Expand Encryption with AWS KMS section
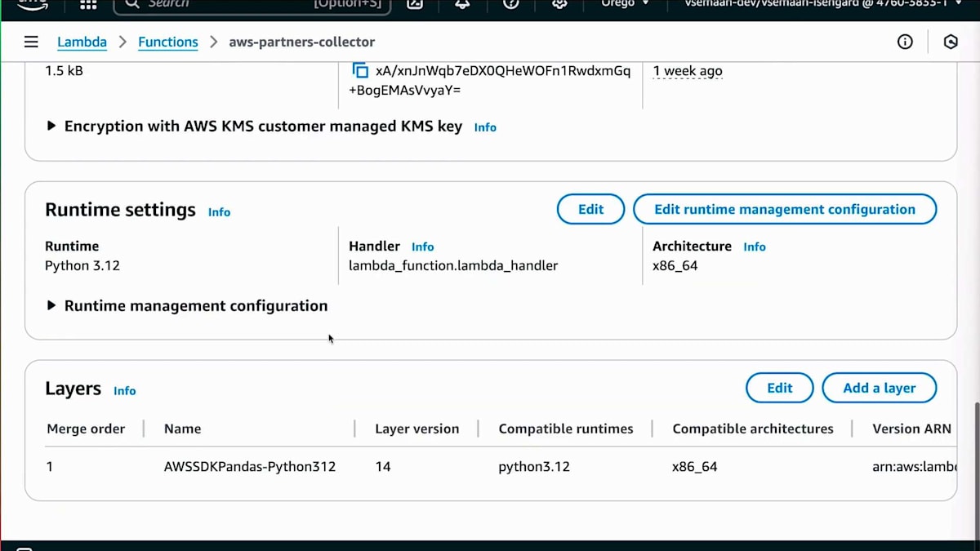 click(x=51, y=127)
